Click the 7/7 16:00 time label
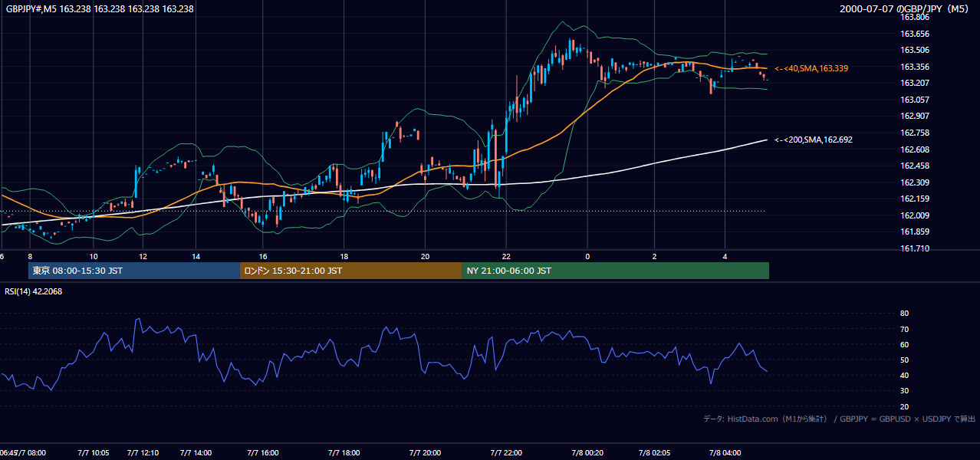 [263, 452]
